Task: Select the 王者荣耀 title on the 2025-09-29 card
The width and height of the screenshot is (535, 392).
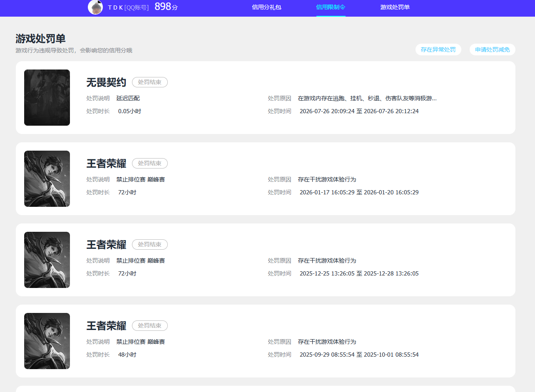Action: coord(106,326)
